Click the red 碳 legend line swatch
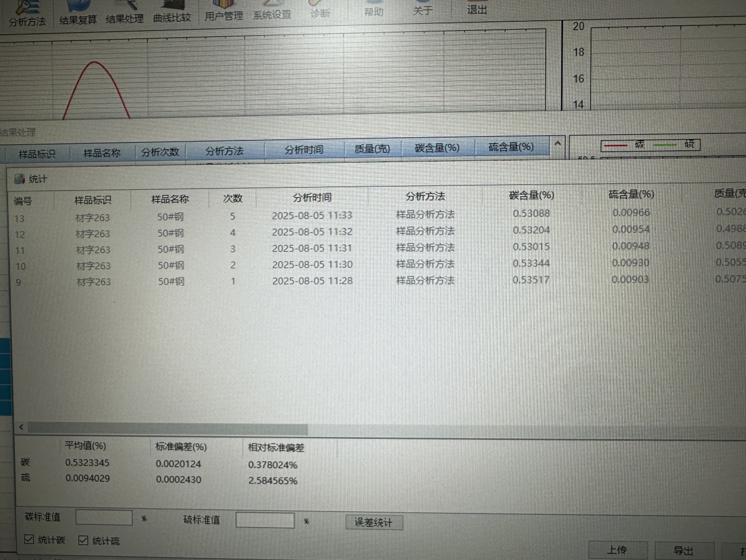 click(x=615, y=145)
